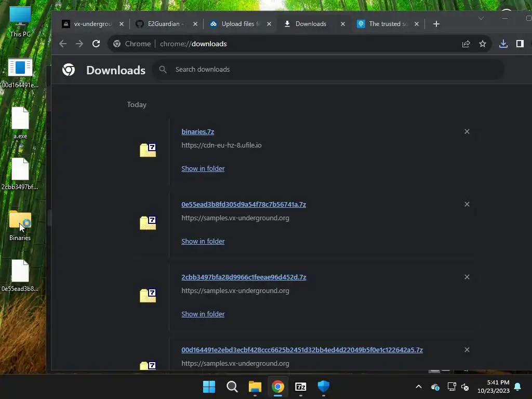This screenshot has height=399, width=532.
Task: Open the 2cbb3497bfa28d9966c1feeae96d452d.7z link
Action: pos(244,277)
